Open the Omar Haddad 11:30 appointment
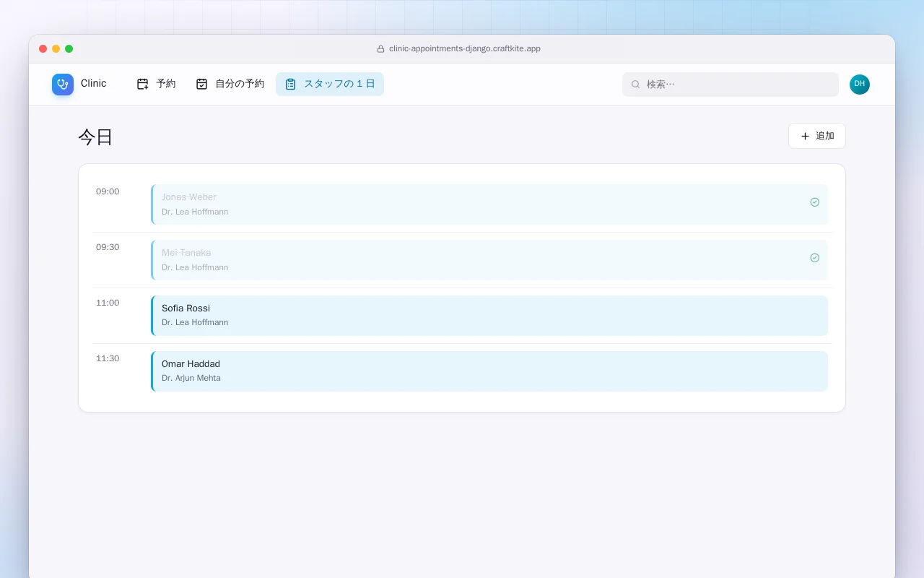The height and width of the screenshot is (578, 924). coord(489,371)
